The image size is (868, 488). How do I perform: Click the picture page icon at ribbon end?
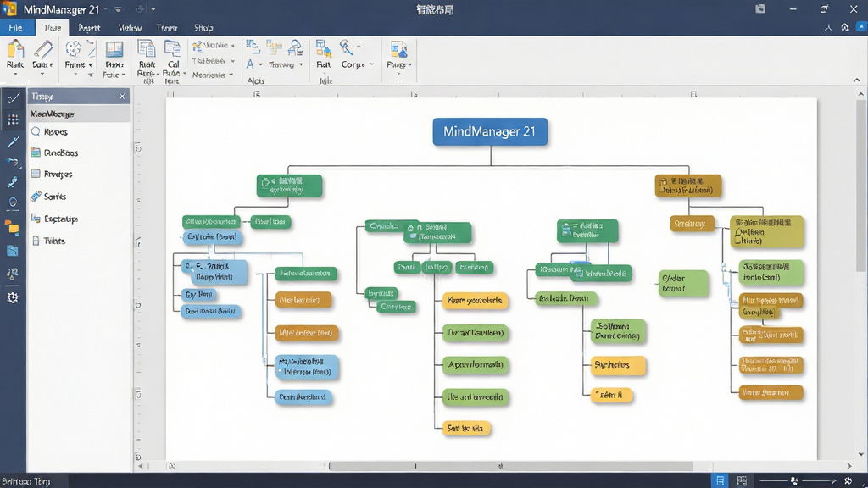coord(398,49)
